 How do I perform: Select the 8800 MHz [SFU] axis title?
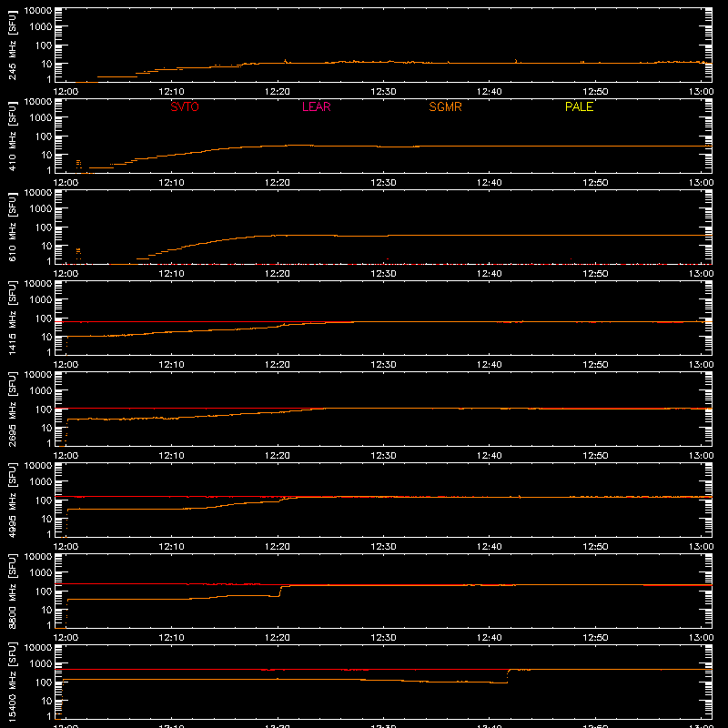click(x=13, y=591)
